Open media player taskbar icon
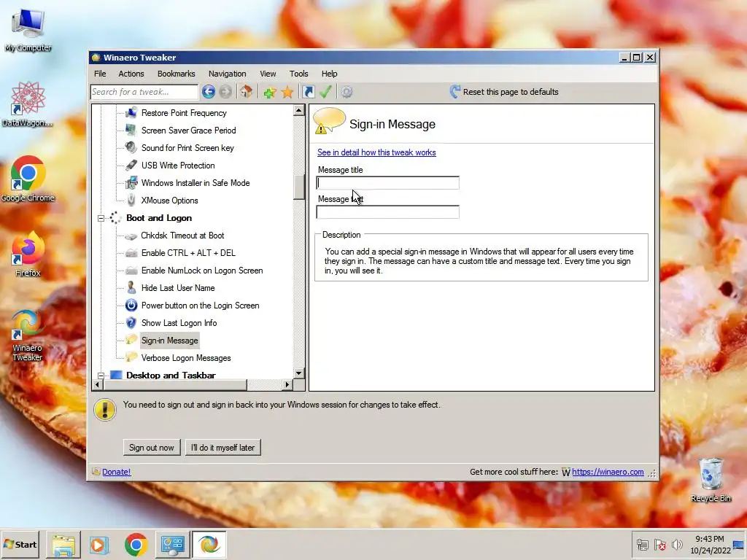The width and height of the screenshot is (747, 560). [99, 544]
